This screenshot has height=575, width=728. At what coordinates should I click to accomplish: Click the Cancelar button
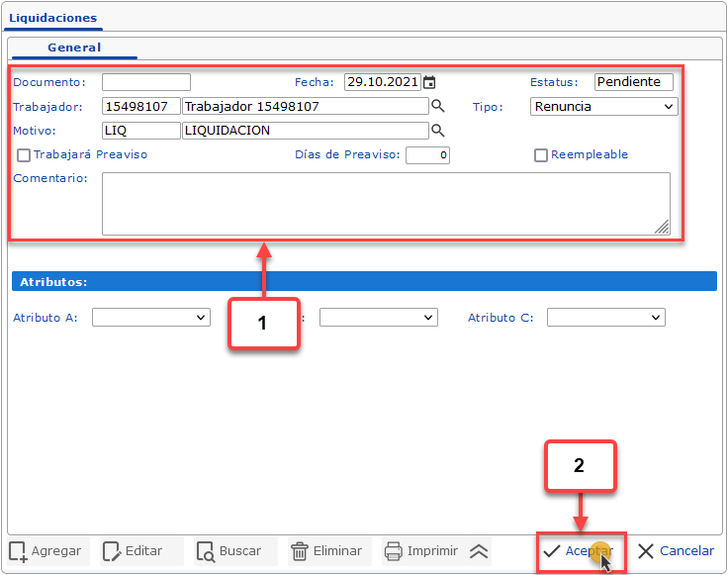coord(676,551)
